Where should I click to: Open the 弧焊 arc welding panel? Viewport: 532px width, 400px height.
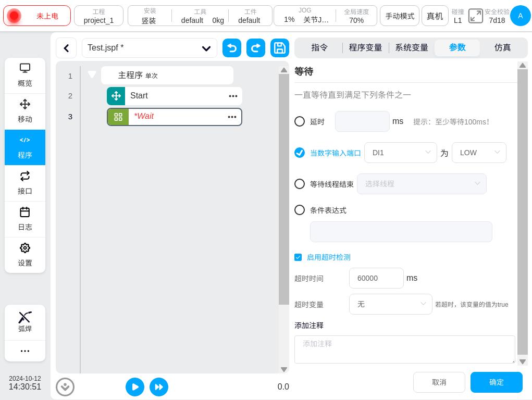click(25, 321)
